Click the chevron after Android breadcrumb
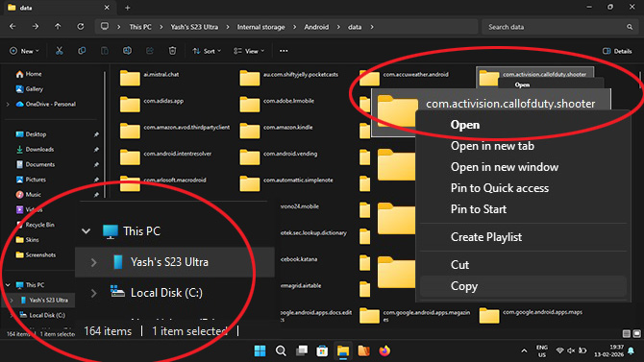Viewport: 644px width, 362px height. tap(338, 27)
